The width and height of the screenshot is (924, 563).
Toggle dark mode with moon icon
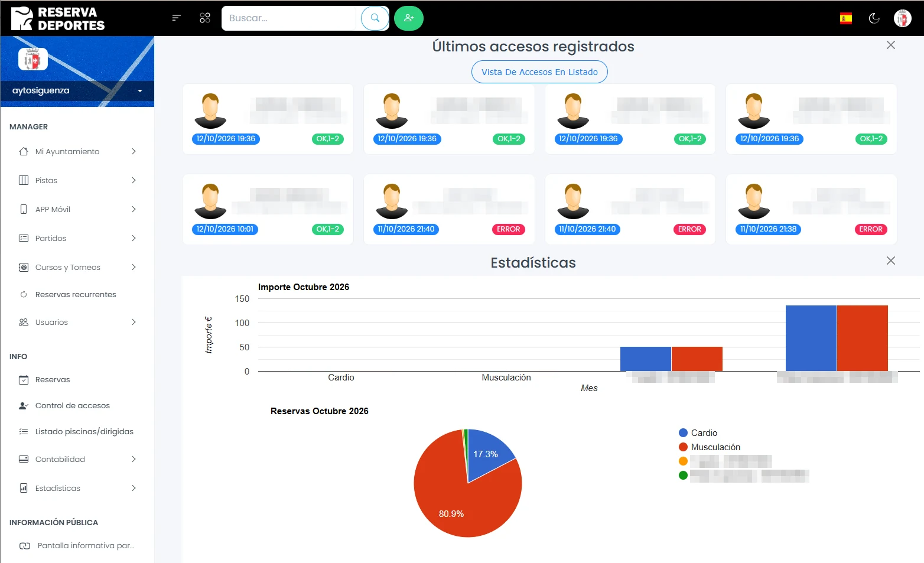[x=874, y=18]
